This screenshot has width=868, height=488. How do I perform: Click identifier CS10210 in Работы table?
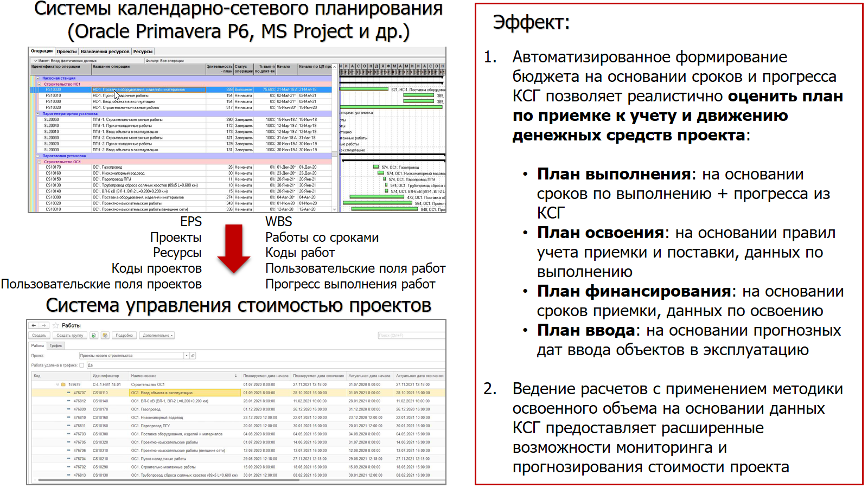click(x=100, y=459)
